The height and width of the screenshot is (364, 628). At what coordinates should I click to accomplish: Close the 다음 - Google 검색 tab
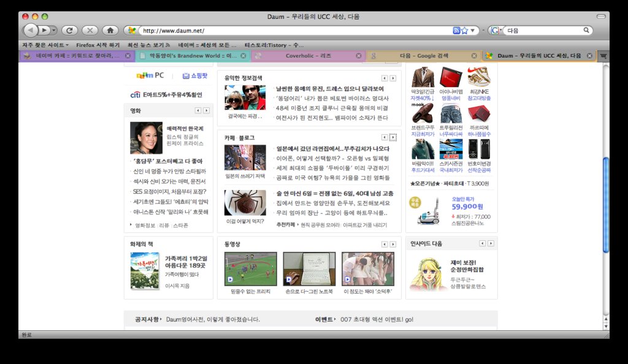tap(474, 56)
